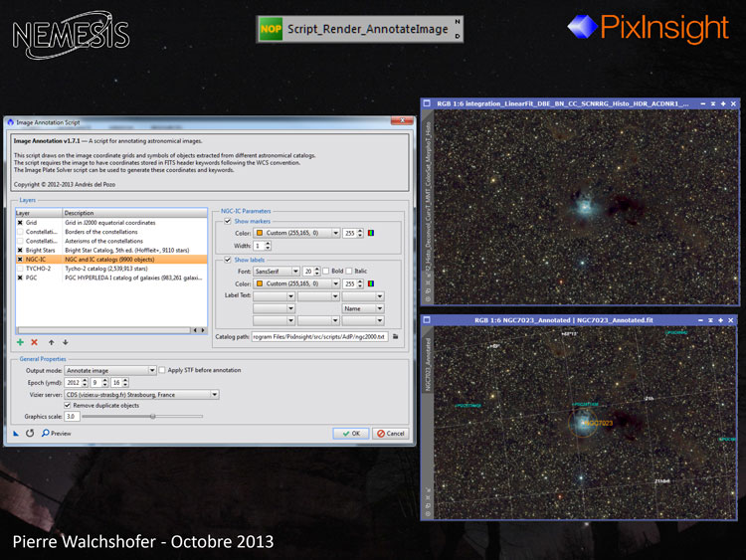
Task: Move selected layer down with arrow icon
Action: pos(66,342)
